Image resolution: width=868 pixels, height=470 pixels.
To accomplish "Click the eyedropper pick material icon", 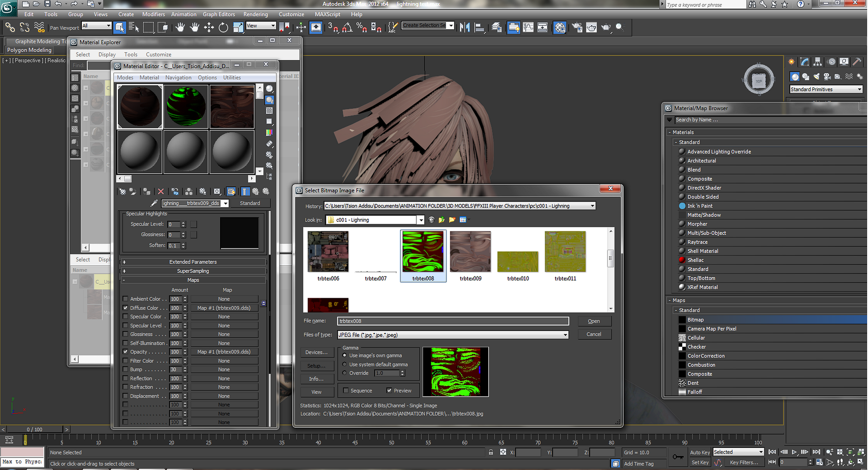I will pyautogui.click(x=154, y=203).
